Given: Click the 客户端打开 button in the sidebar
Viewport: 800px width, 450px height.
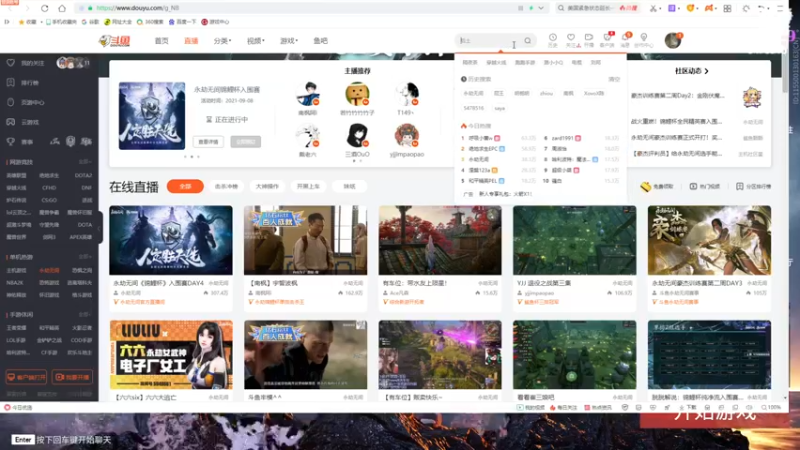Looking at the screenshot, I should pyautogui.click(x=26, y=377).
